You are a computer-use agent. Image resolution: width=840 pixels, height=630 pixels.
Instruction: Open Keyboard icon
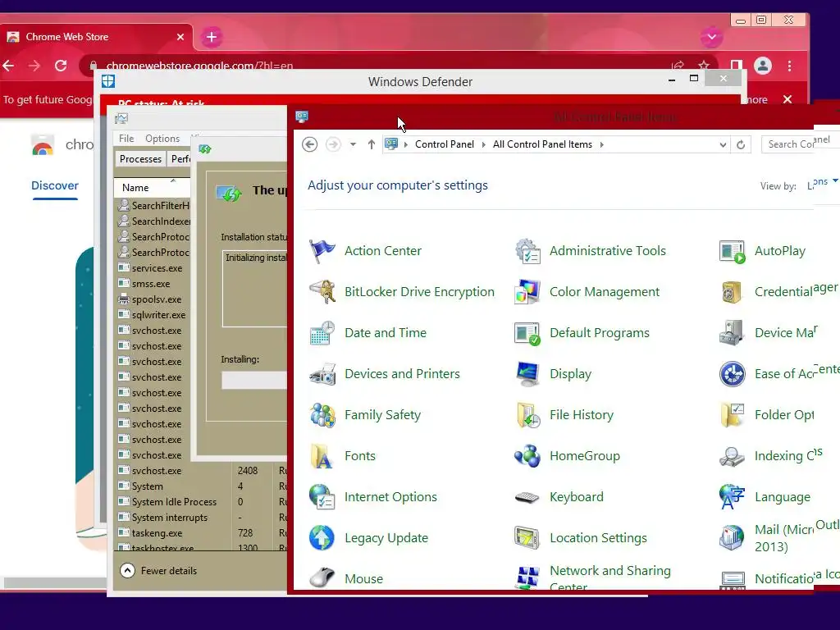[x=527, y=497]
